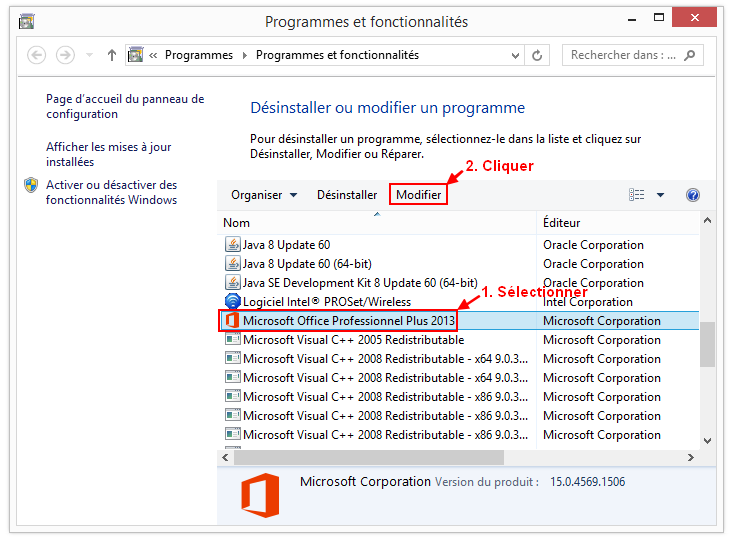Open the Organiser dropdown menu
The width and height of the screenshot is (731, 542).
tap(264, 195)
